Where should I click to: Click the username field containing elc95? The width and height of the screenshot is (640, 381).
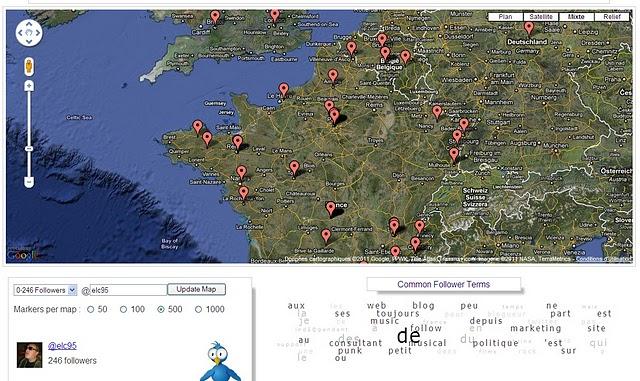(x=128, y=290)
